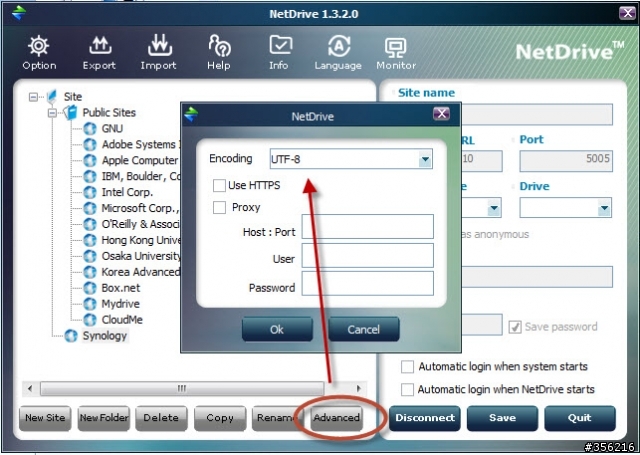Click the Advanced button
The image size is (640, 455).
(337, 418)
